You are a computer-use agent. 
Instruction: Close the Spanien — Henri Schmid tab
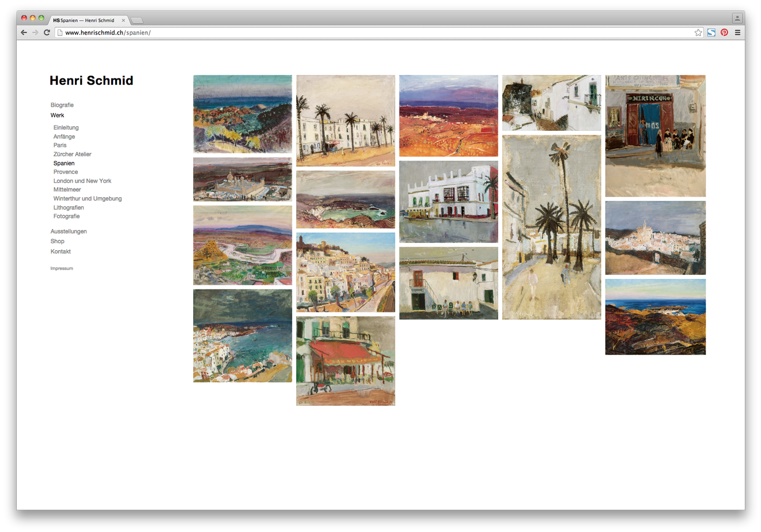123,20
